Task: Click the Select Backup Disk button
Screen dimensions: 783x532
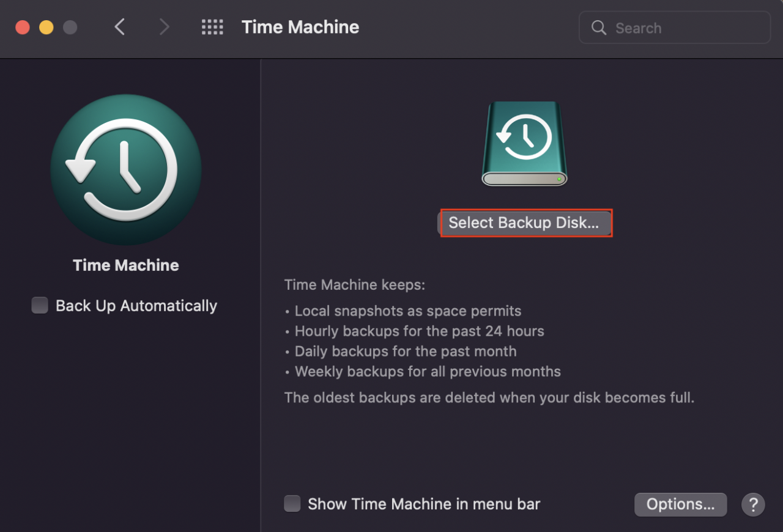Action: coord(524,223)
